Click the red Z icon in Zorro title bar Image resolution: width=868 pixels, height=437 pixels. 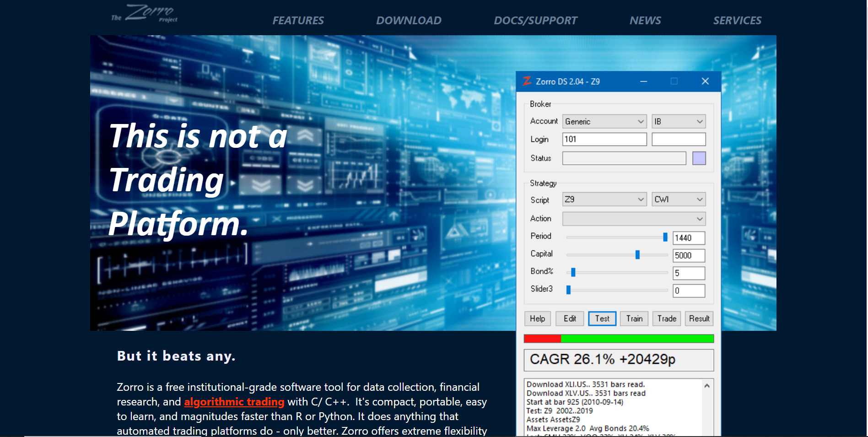527,81
